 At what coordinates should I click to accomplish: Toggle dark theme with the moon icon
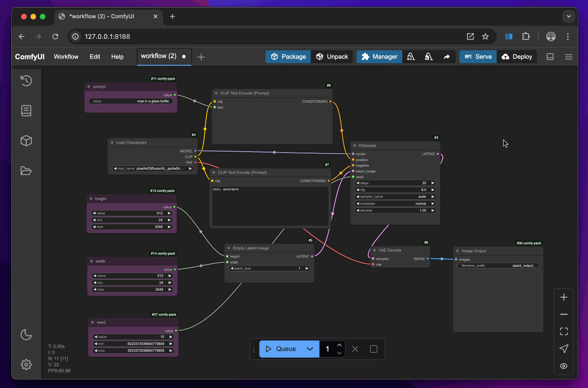(x=26, y=335)
